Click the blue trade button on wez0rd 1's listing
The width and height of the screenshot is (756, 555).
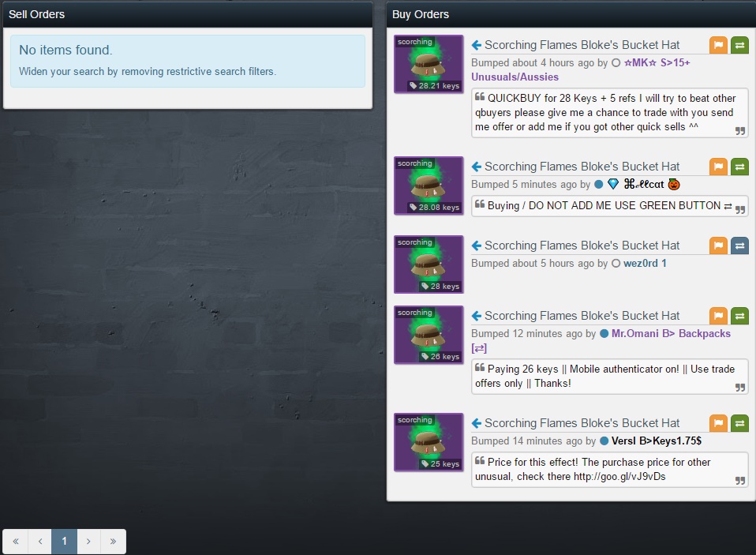[739, 246]
